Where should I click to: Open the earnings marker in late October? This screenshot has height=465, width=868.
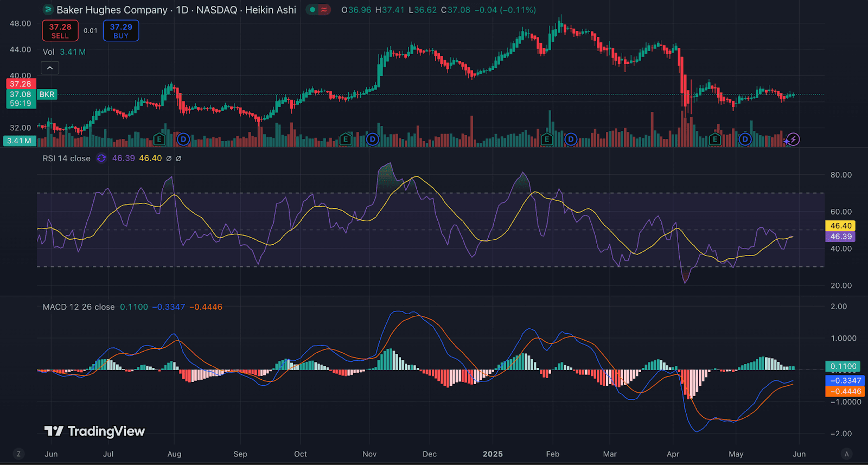coord(346,139)
